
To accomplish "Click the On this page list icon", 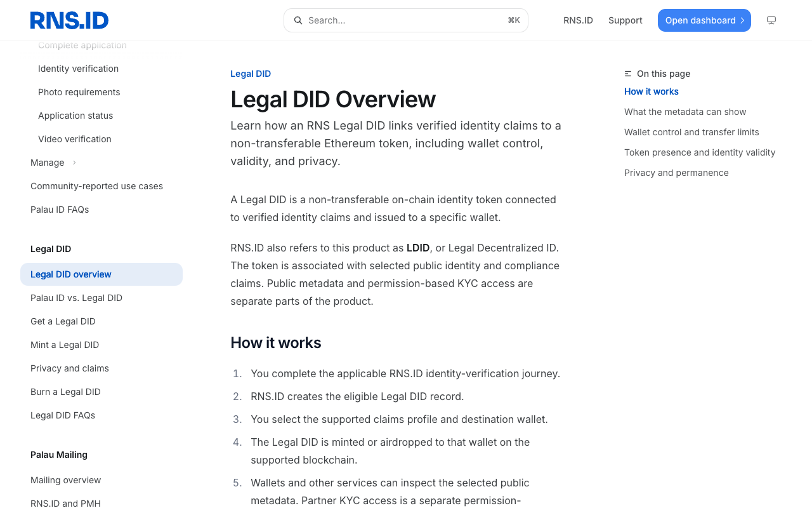I will tap(628, 74).
